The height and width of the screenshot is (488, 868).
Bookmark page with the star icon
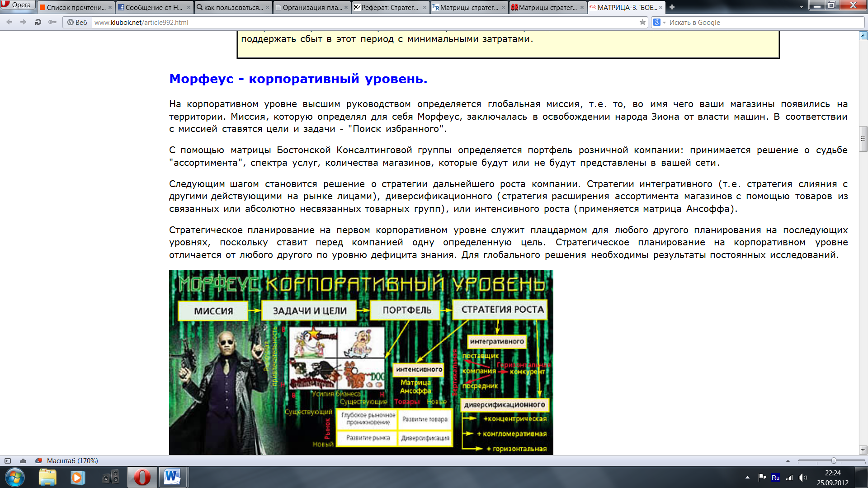pyautogui.click(x=642, y=22)
